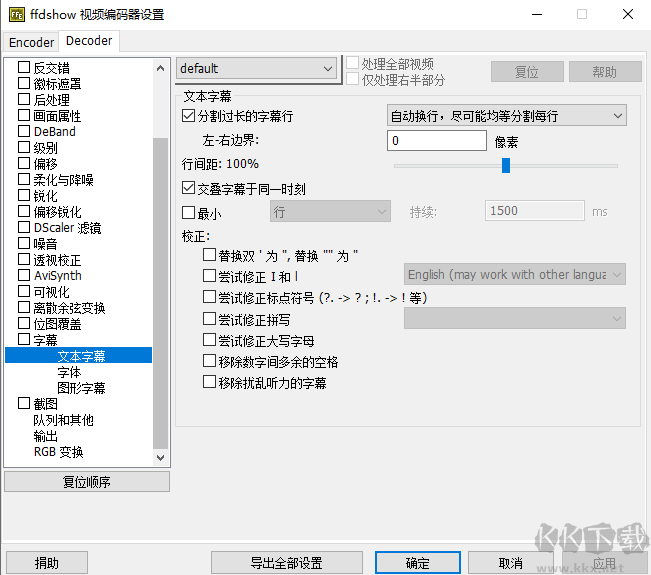Tick the 尝试修正拼写 checkbox
The width and height of the screenshot is (651, 575).
209,318
